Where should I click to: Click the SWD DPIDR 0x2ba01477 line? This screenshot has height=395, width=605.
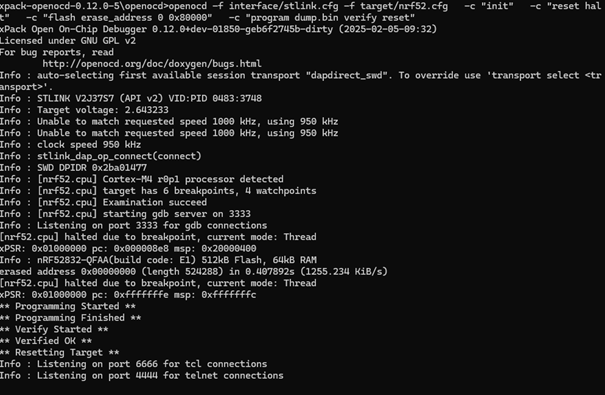point(73,168)
